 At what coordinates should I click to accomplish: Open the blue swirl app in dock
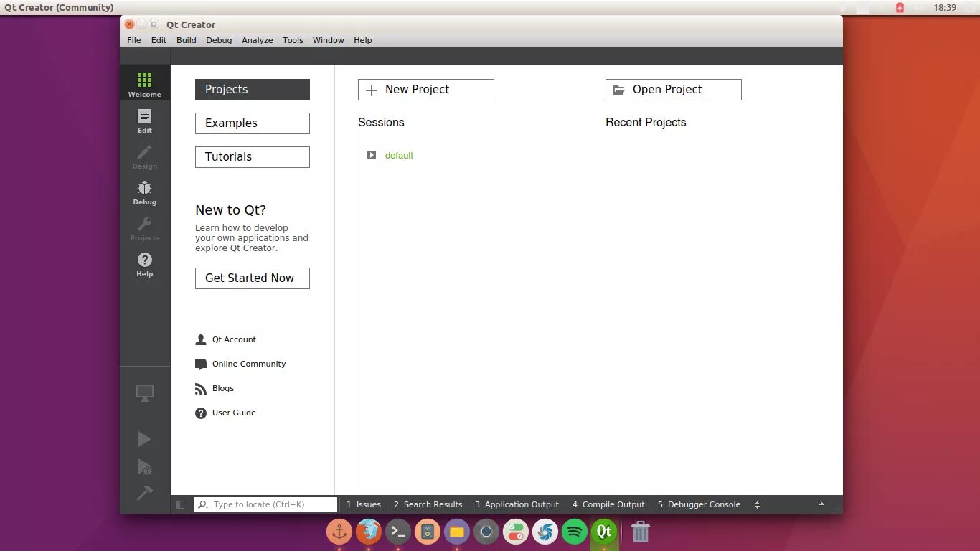click(545, 532)
